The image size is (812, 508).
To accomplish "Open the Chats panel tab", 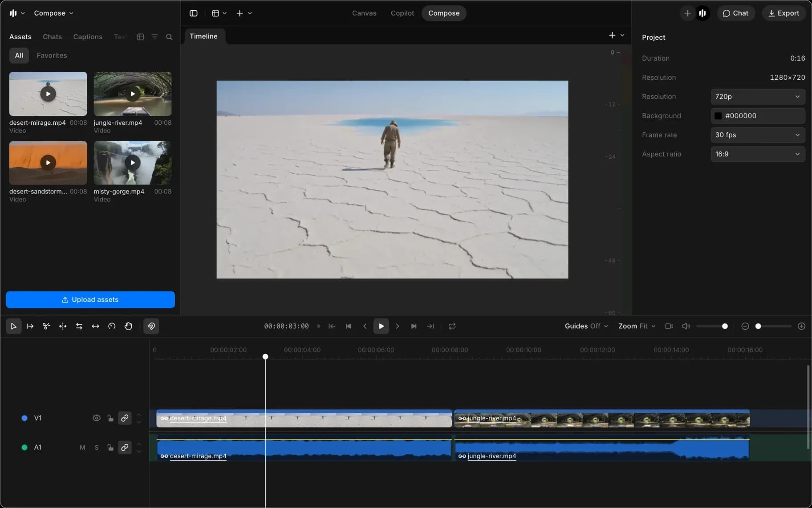I will [52, 37].
